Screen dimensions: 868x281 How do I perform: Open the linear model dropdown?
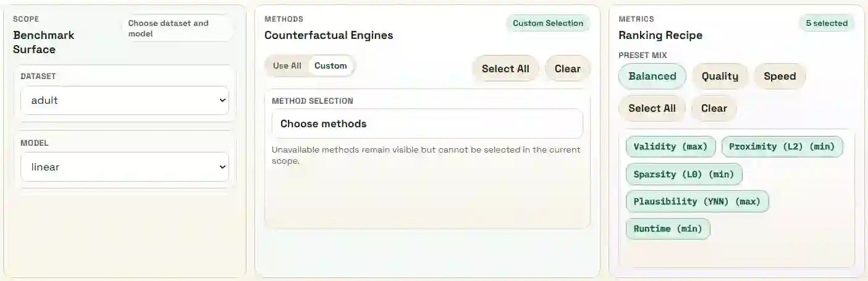125,167
